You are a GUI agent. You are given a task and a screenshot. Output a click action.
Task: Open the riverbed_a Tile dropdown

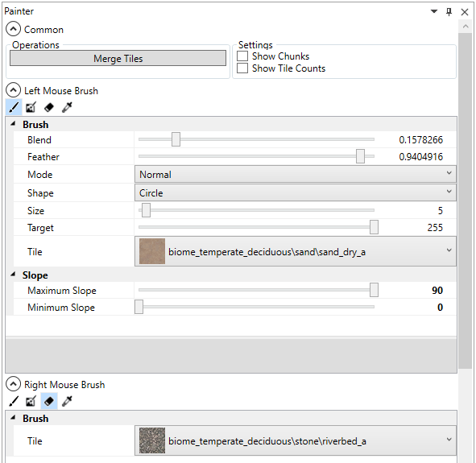coord(296,440)
